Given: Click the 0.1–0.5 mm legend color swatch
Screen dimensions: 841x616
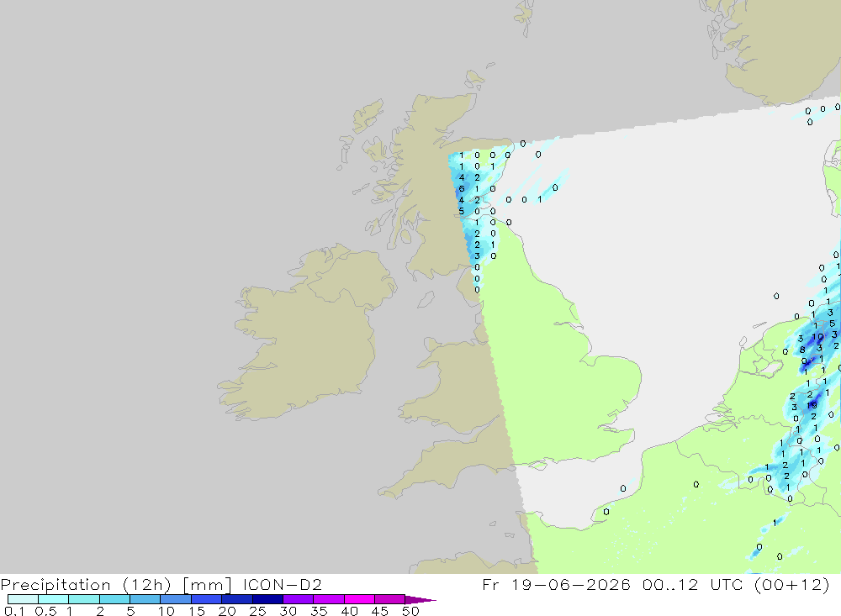Looking at the screenshot, I should click(x=23, y=599).
